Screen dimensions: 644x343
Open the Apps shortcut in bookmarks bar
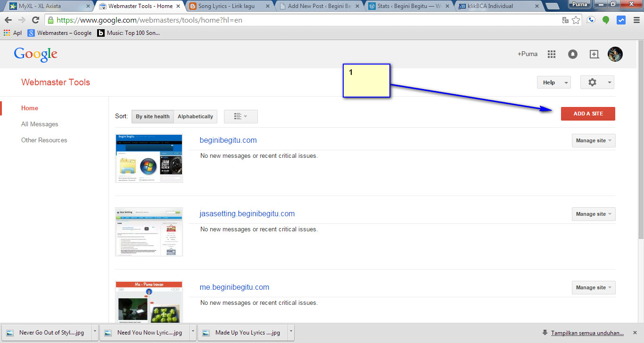coord(13,33)
